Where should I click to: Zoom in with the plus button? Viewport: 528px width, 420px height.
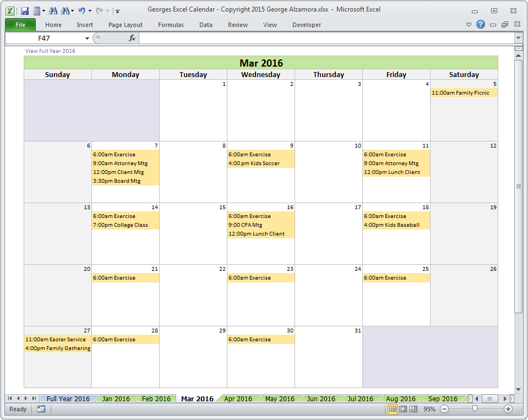tap(508, 409)
